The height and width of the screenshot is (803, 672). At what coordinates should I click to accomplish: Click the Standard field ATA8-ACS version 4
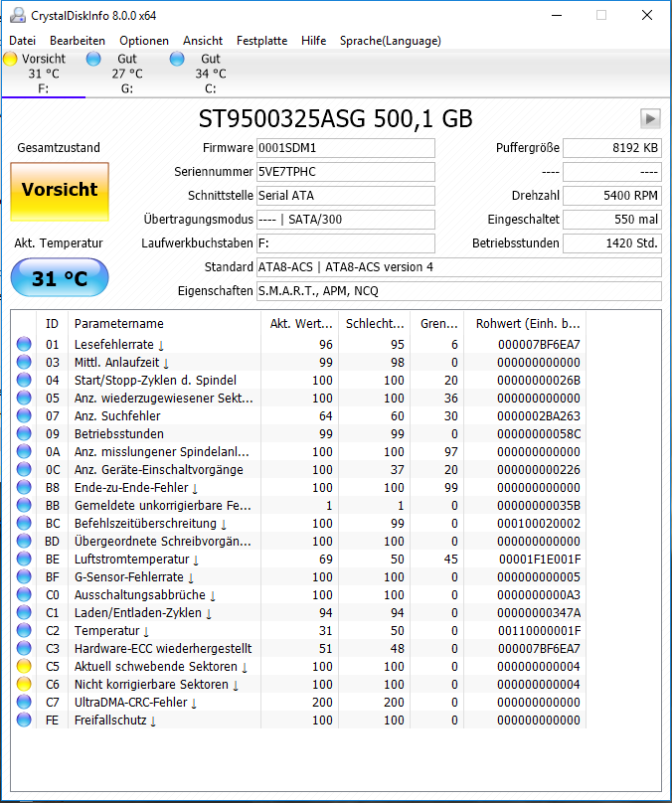click(x=459, y=267)
